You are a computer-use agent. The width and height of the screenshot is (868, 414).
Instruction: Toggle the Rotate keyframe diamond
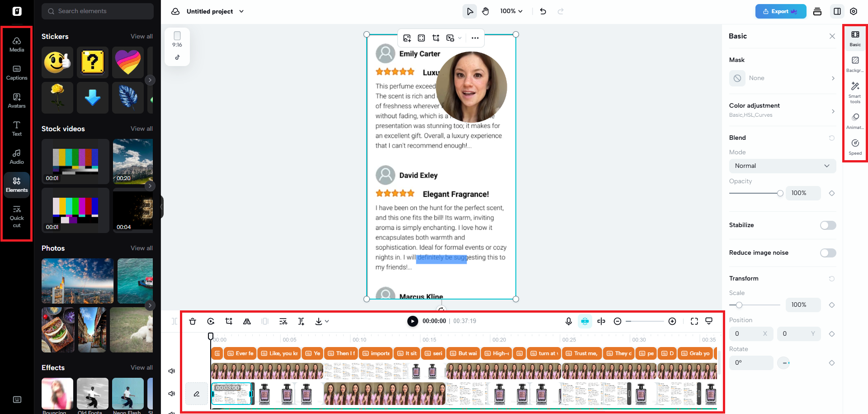coord(831,363)
